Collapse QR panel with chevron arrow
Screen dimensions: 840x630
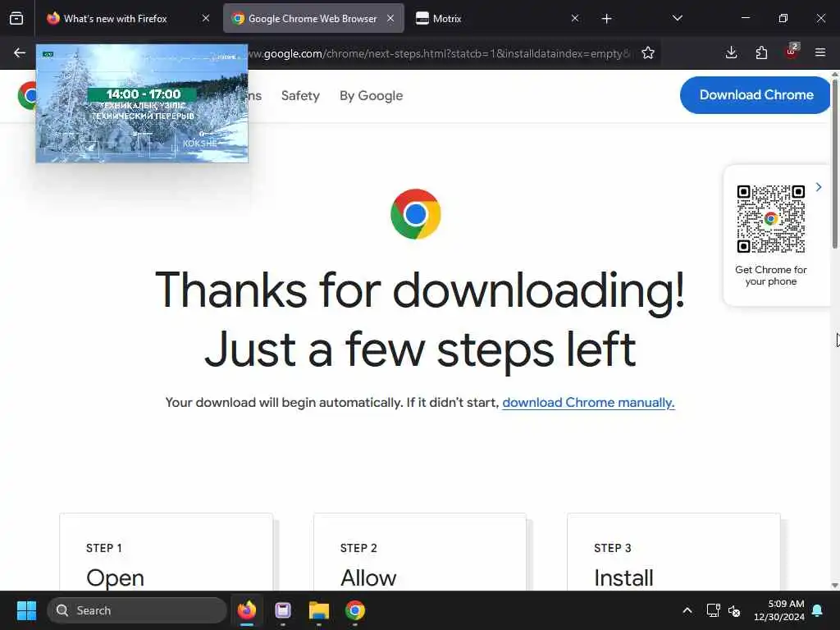[x=819, y=187]
